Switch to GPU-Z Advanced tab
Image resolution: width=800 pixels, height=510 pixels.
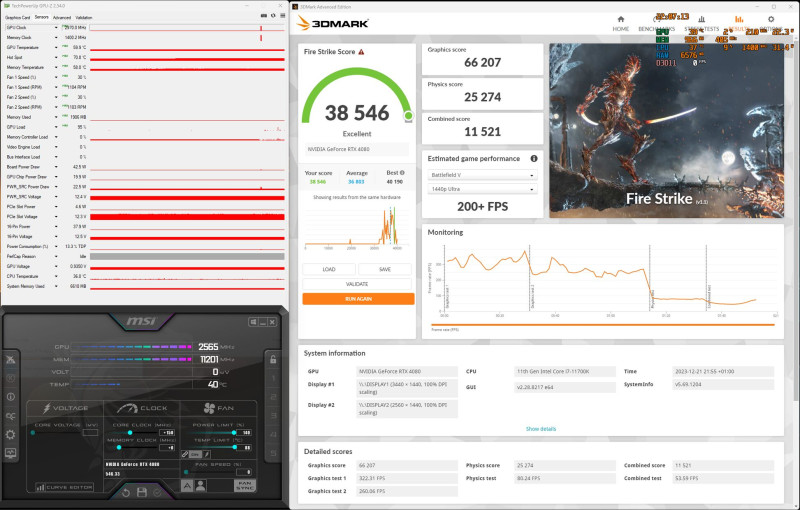click(x=62, y=17)
